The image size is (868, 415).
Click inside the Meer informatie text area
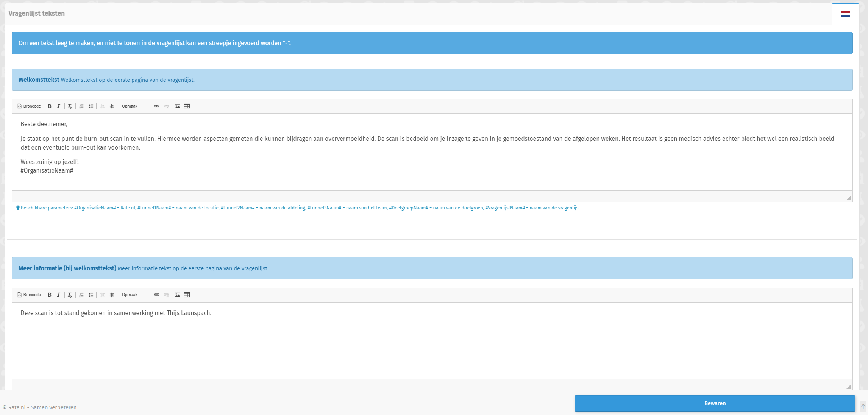point(432,341)
